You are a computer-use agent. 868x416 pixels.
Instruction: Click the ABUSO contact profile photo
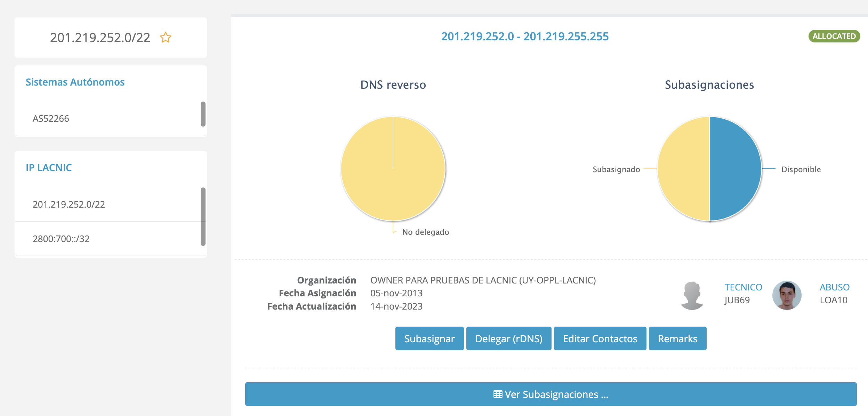(x=787, y=295)
